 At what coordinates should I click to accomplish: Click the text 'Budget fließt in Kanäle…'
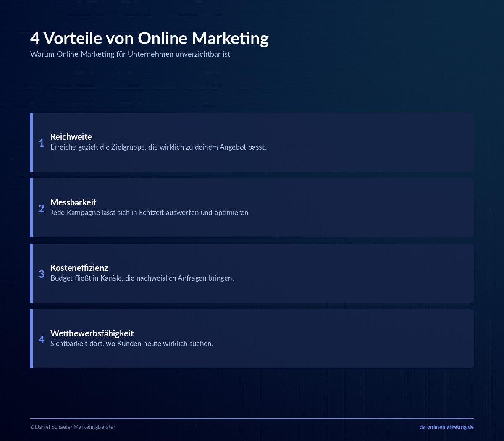(142, 278)
